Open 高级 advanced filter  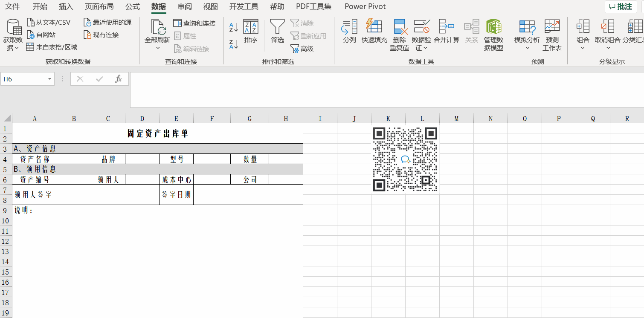point(302,49)
